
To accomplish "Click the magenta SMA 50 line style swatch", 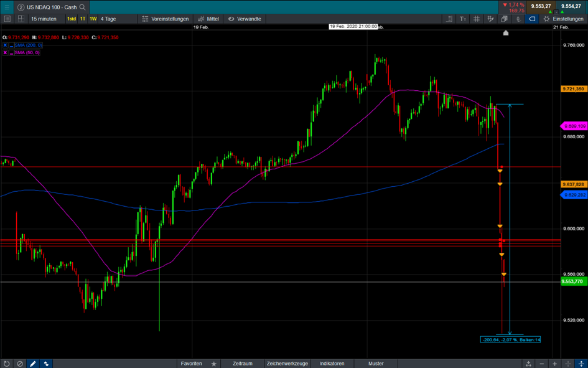I will 12,53.
